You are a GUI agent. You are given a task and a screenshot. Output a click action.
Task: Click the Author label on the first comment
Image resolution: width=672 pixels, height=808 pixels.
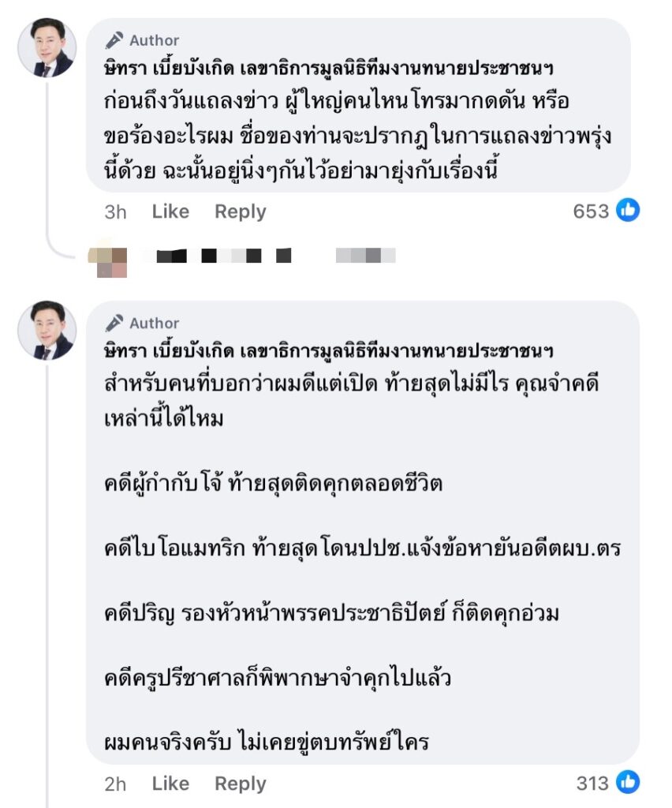click(155, 40)
